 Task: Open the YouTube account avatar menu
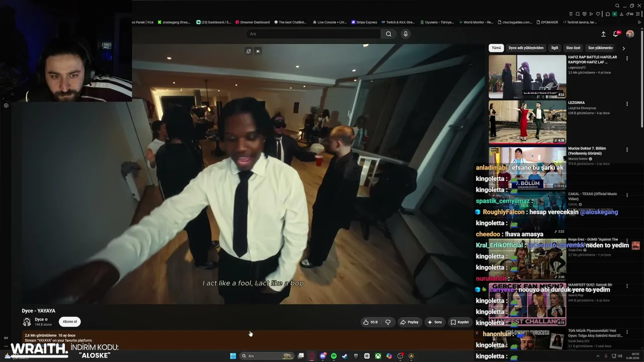point(630,34)
